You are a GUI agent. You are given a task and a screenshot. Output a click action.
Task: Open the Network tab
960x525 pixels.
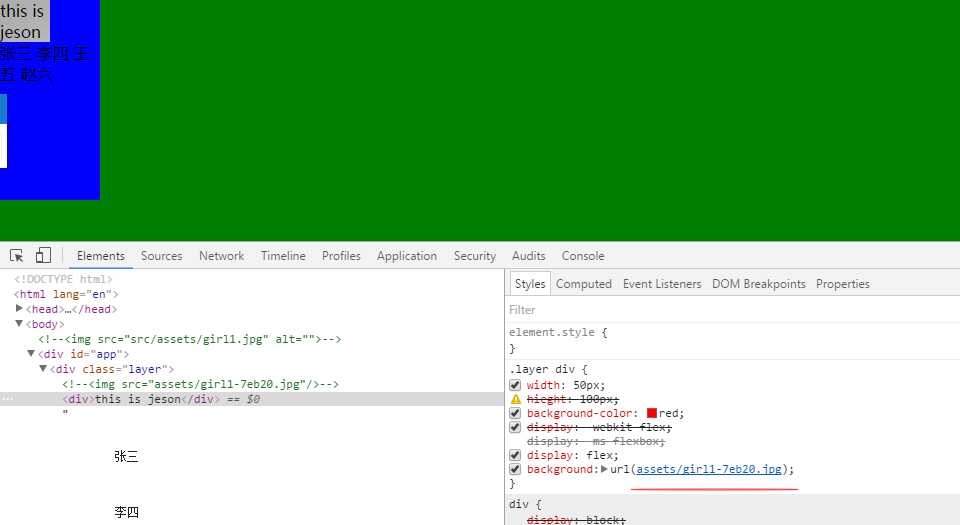221,256
